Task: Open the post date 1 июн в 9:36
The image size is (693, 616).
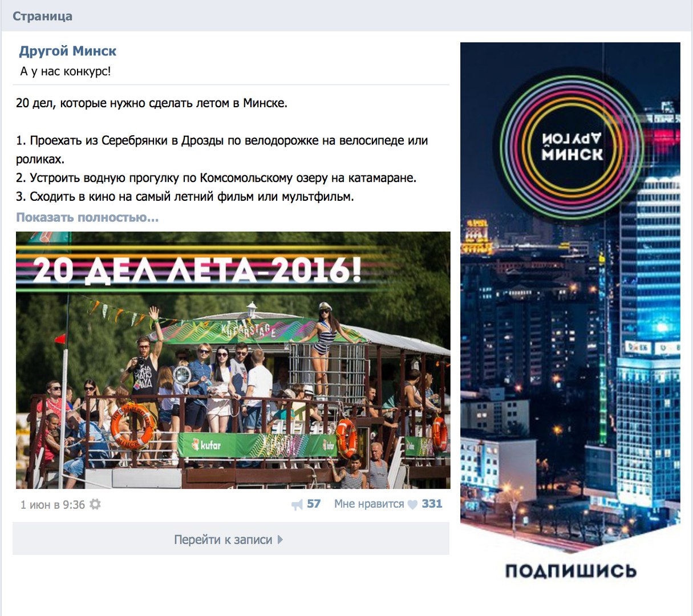Action: point(52,505)
